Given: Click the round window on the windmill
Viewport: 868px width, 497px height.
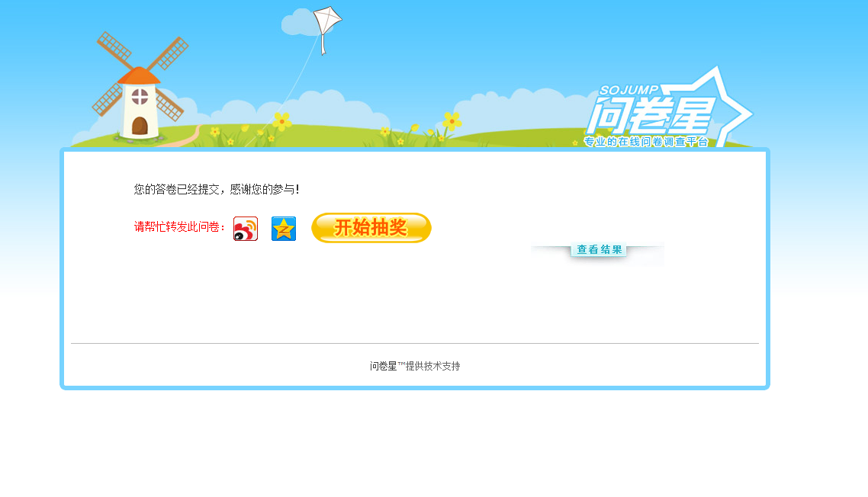Looking at the screenshot, I should coord(140,96).
